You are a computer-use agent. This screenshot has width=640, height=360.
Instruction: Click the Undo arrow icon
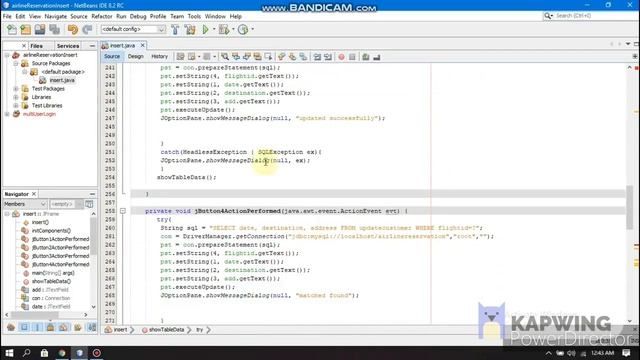click(x=73, y=29)
